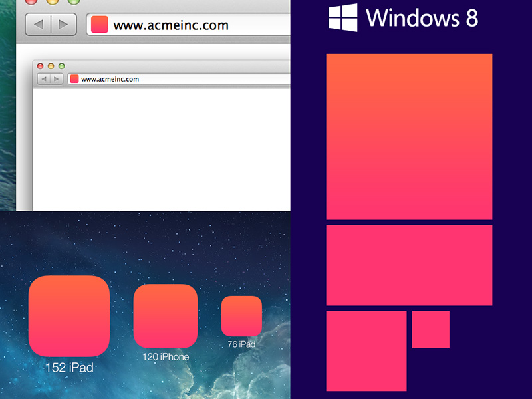532x399 pixels.
Task: Click the favicon in the large address bar
Action: 99,25
